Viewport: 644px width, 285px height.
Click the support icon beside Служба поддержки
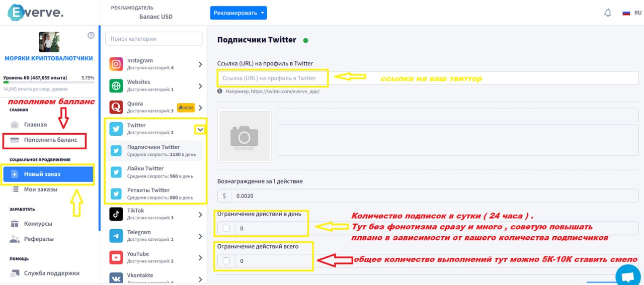click(15, 273)
